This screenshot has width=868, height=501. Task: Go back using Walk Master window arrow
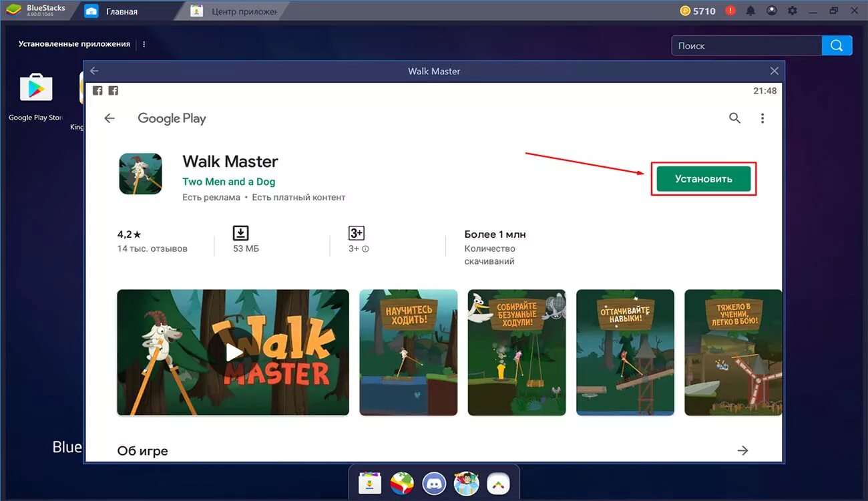94,71
